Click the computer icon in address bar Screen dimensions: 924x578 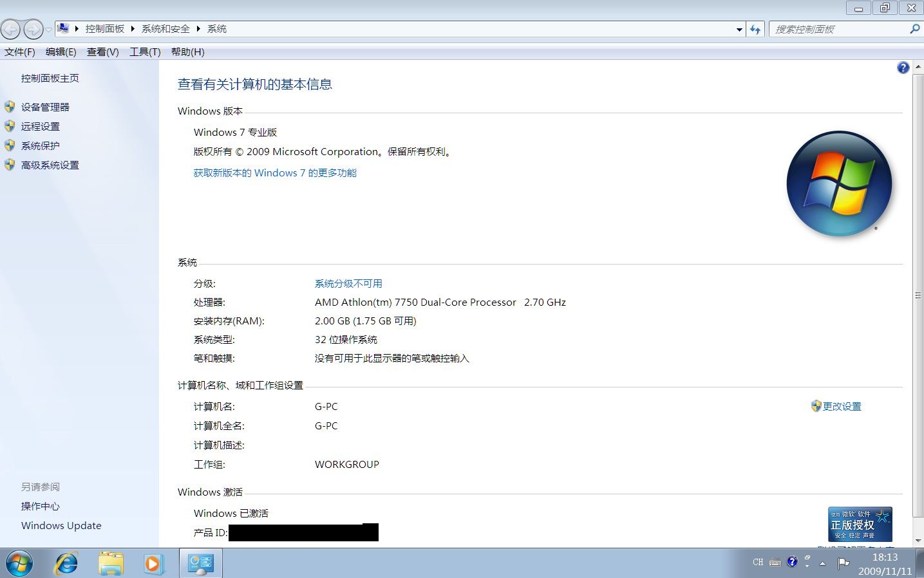point(63,28)
